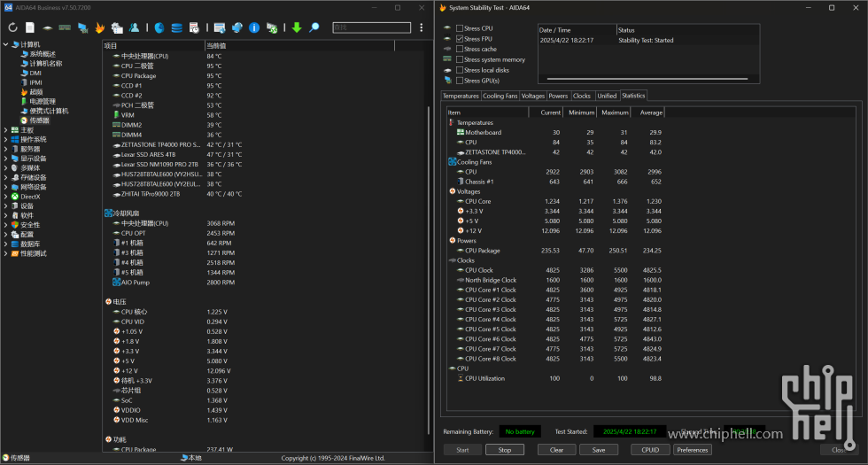Click the Maximum column header
Screen dimensions: 868x465
(613, 112)
